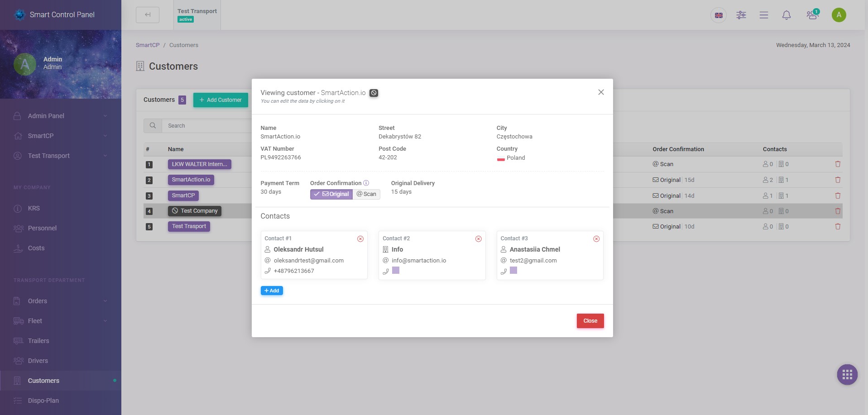
Task: Expand the Fleet sidebar section
Action: 35,320
